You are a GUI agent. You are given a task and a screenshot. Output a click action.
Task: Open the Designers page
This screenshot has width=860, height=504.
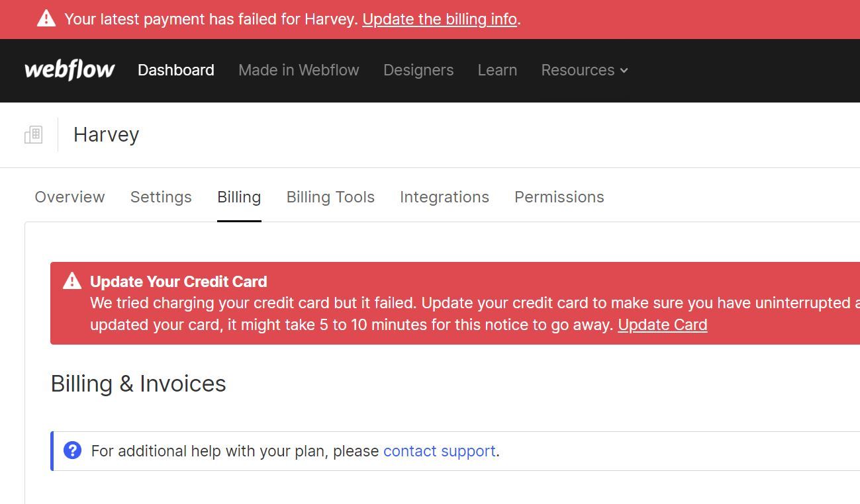[x=418, y=70]
